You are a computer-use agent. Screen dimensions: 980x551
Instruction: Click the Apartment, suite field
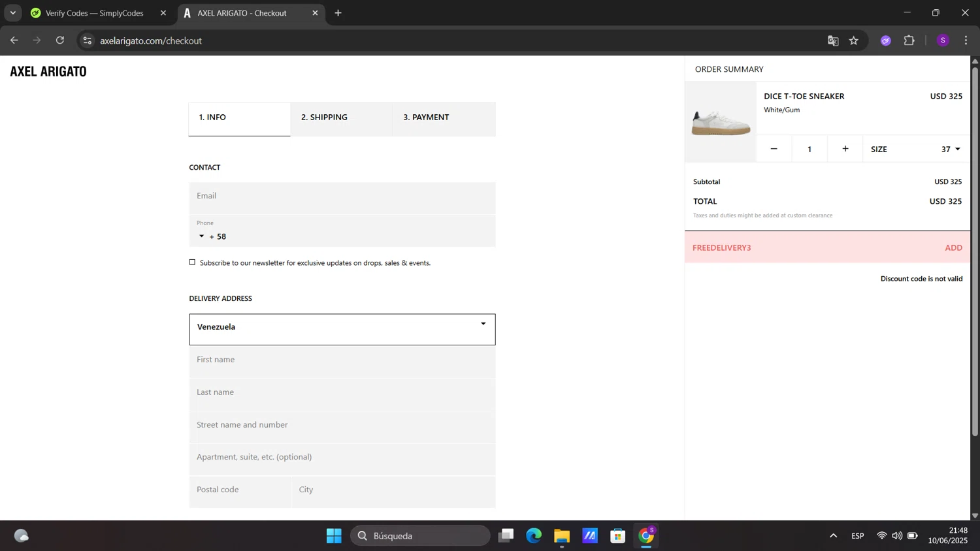pyautogui.click(x=342, y=460)
